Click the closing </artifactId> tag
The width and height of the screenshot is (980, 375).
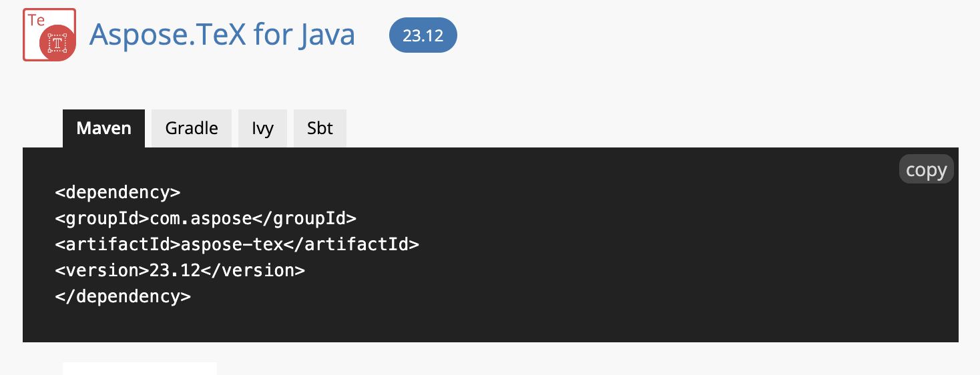pos(351,244)
